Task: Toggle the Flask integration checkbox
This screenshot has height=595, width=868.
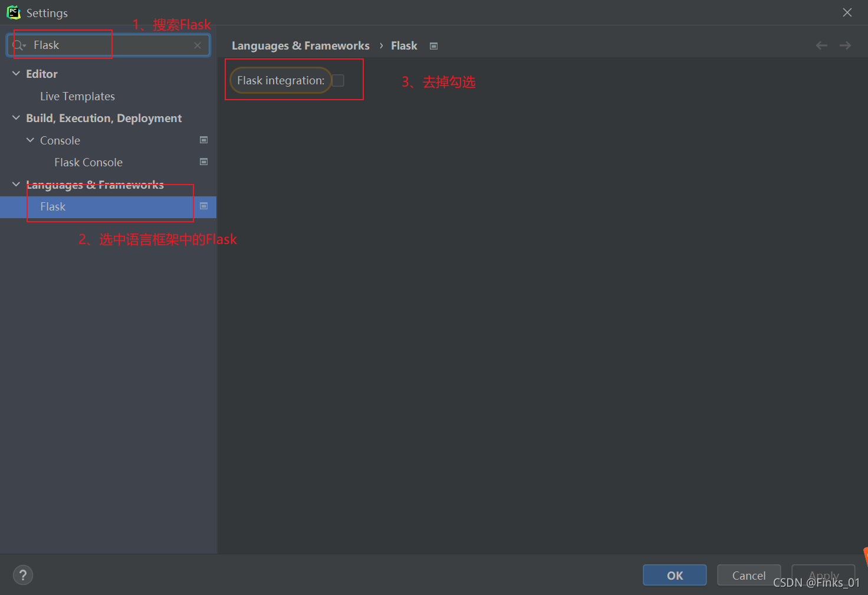Action: coord(338,81)
